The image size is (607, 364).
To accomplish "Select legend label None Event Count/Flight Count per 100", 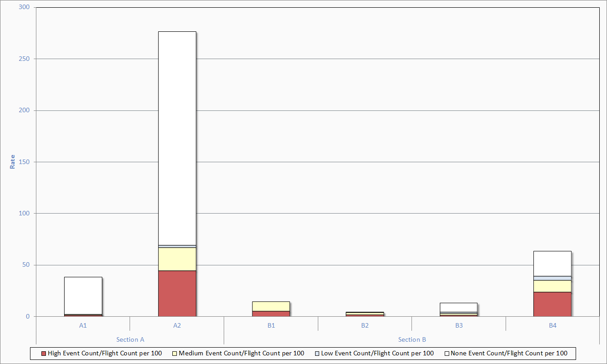I will (x=509, y=354).
